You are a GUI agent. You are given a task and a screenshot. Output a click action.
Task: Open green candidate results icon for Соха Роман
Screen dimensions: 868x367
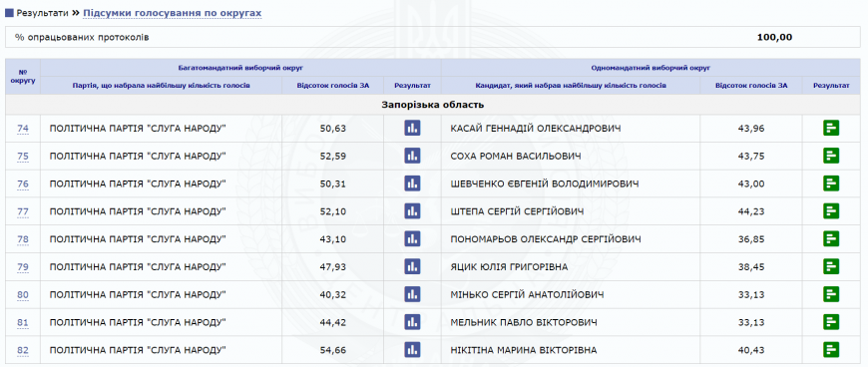830,156
